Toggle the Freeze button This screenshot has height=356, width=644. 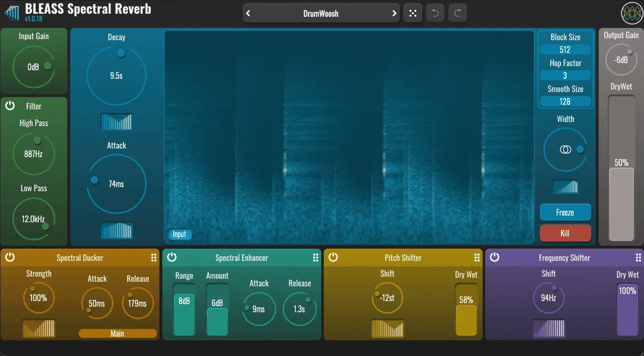(565, 213)
